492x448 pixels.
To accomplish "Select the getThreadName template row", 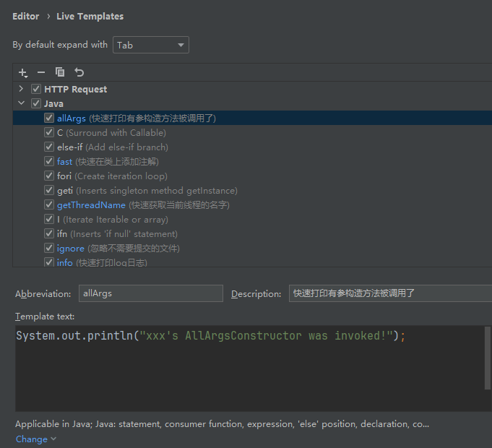I will (252, 204).
